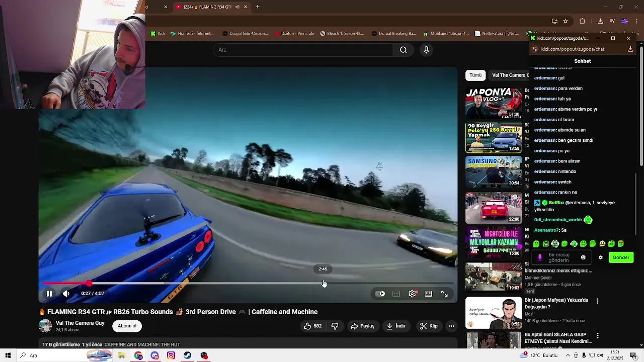
Task: Open Kick bookmark in bookmarks bar
Action: [158, 34]
